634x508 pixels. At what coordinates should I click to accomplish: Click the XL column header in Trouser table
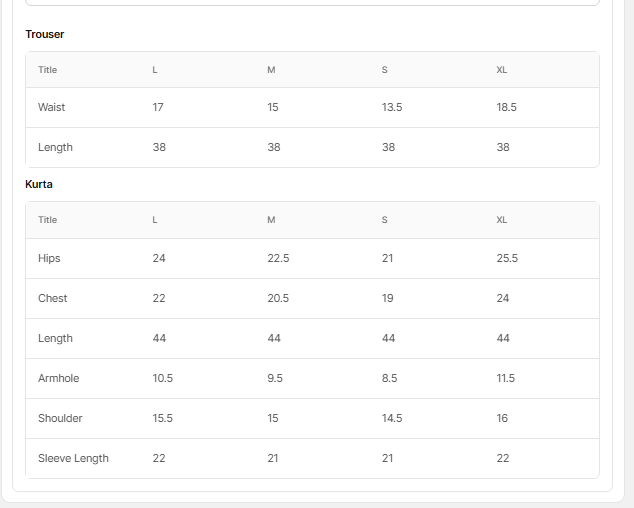coord(501,70)
